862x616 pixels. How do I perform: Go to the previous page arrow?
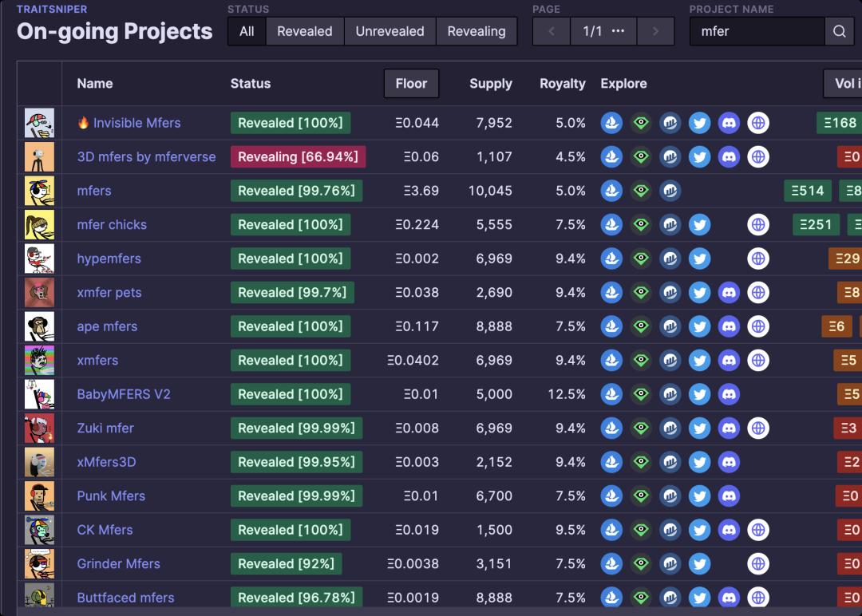tap(552, 32)
